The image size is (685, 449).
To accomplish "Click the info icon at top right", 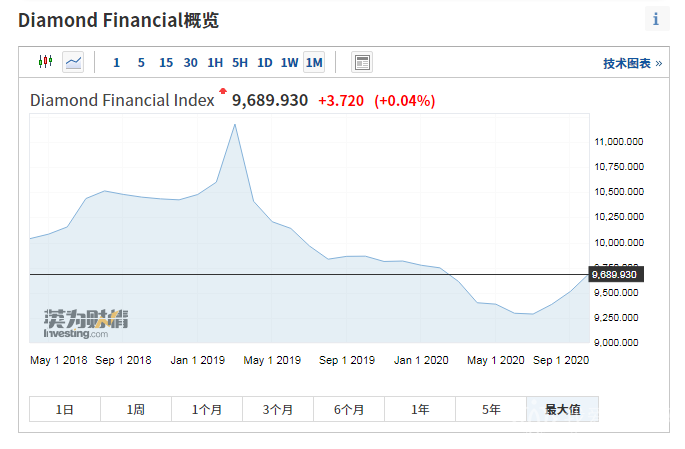I will 656,19.
